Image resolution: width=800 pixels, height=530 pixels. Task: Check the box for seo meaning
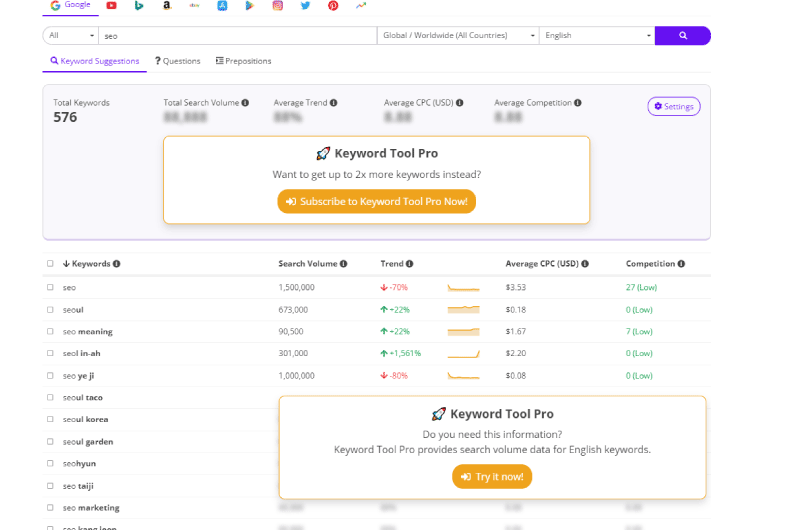50,332
